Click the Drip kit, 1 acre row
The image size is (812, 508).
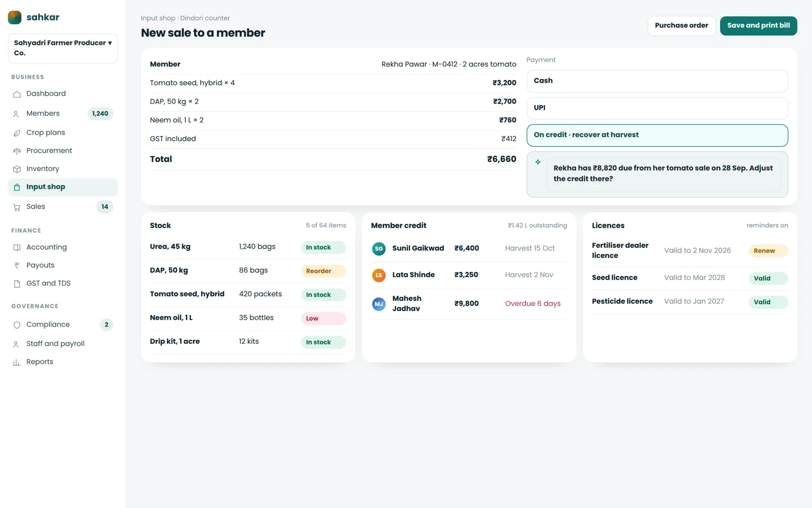coord(248,342)
